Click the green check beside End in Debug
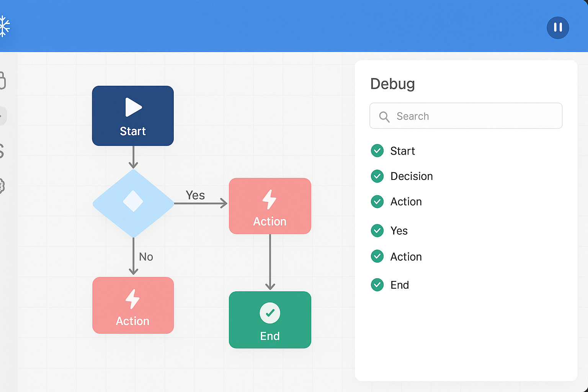 tap(377, 285)
